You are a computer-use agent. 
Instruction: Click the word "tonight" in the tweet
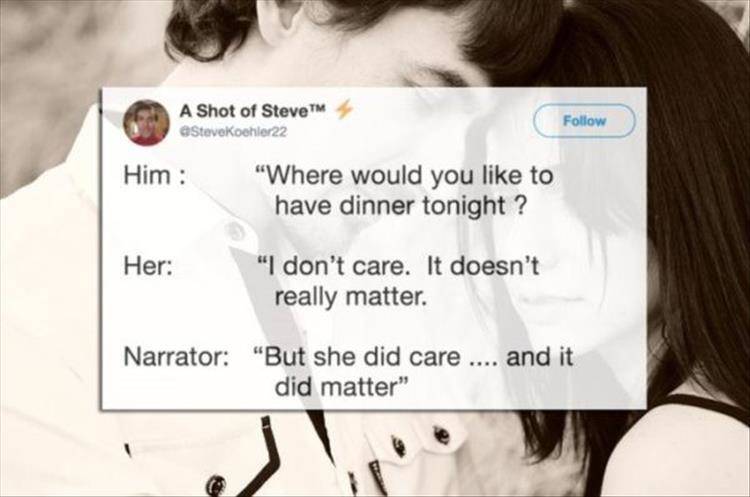pos(464,207)
